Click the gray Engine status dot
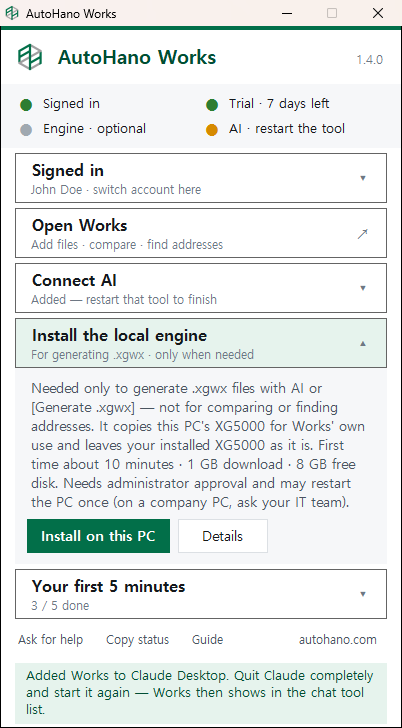 [26, 130]
